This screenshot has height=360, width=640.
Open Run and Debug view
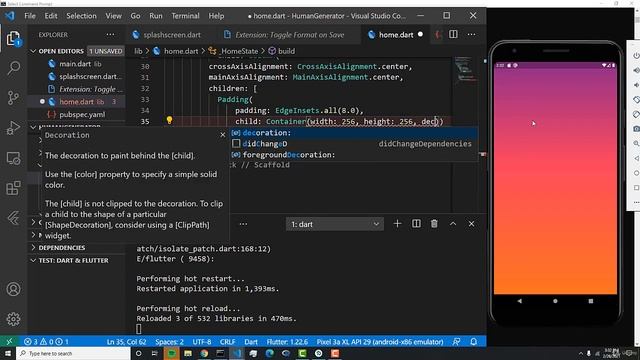point(13,128)
